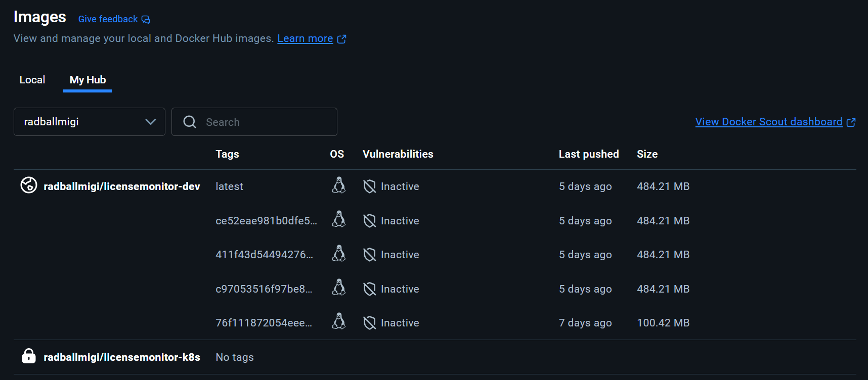Select the latest tag
The image size is (868, 380).
pos(229,186)
